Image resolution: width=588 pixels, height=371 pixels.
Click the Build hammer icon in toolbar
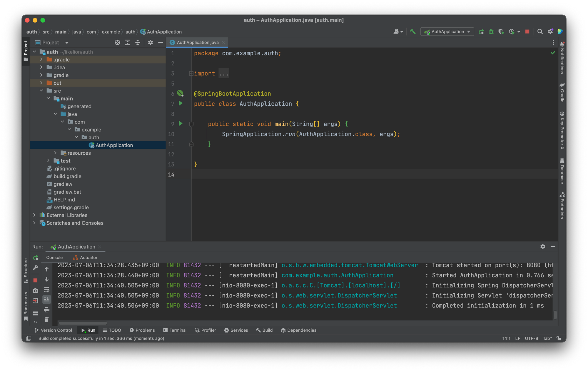coord(413,31)
